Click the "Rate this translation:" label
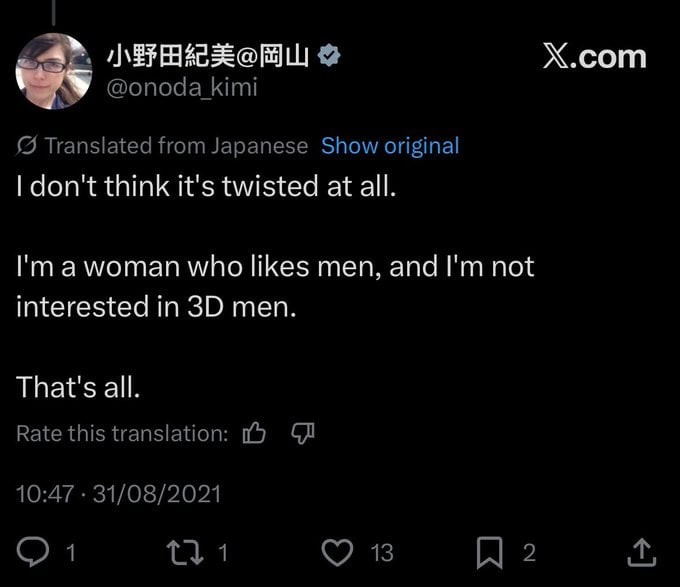Viewport: 680px width, 587px height. click(122, 434)
